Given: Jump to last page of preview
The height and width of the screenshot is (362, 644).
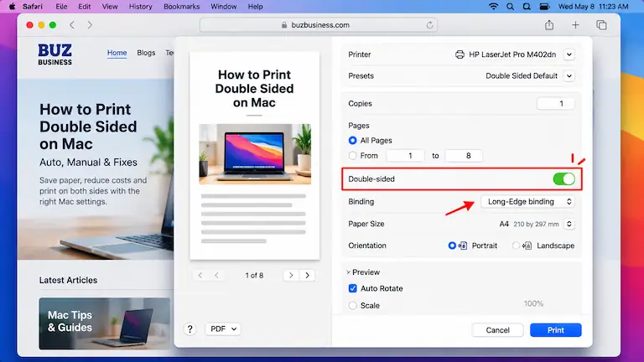Looking at the screenshot, I should click(x=307, y=276).
